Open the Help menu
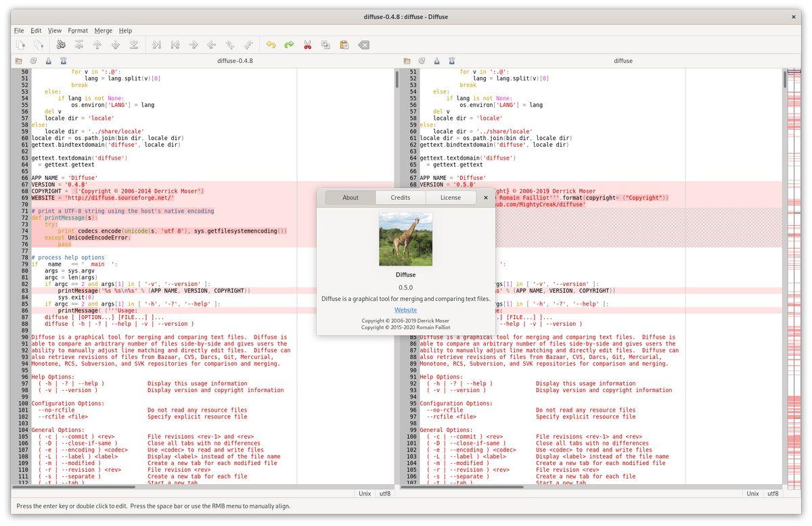Viewport: 812px width, 526px height. (x=125, y=30)
